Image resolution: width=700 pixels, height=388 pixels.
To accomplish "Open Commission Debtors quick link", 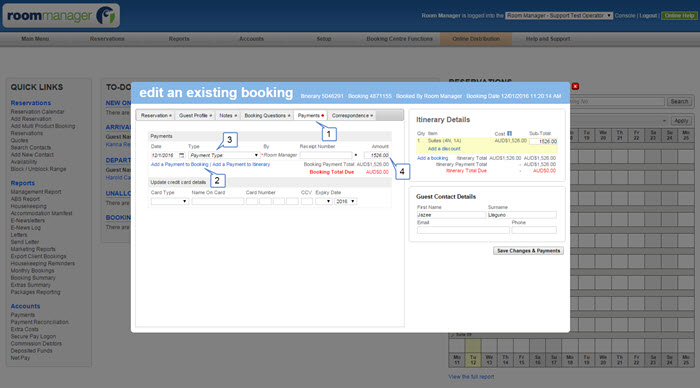I will point(36,343).
